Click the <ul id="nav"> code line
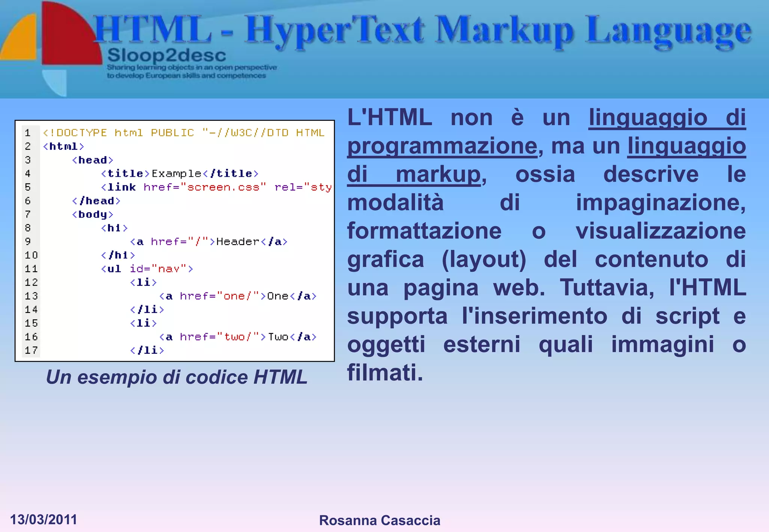Viewport: 769px width, 532px height. [147, 269]
